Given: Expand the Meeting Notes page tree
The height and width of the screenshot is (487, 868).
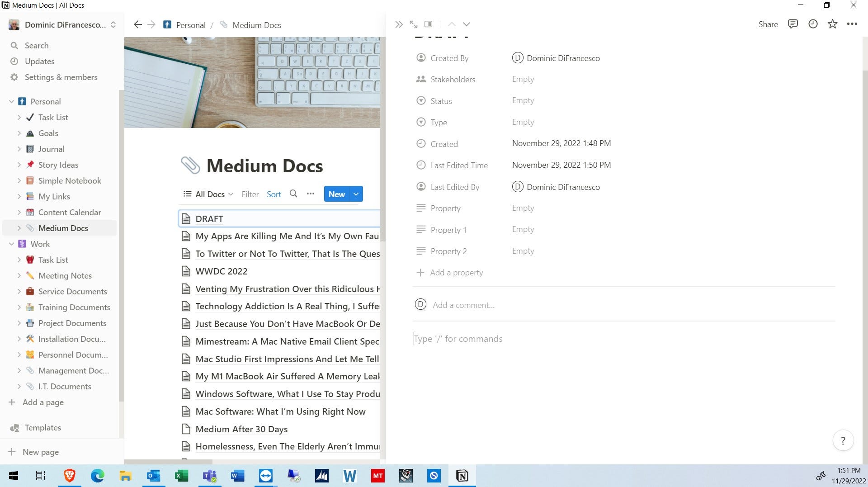Looking at the screenshot, I should click(19, 276).
